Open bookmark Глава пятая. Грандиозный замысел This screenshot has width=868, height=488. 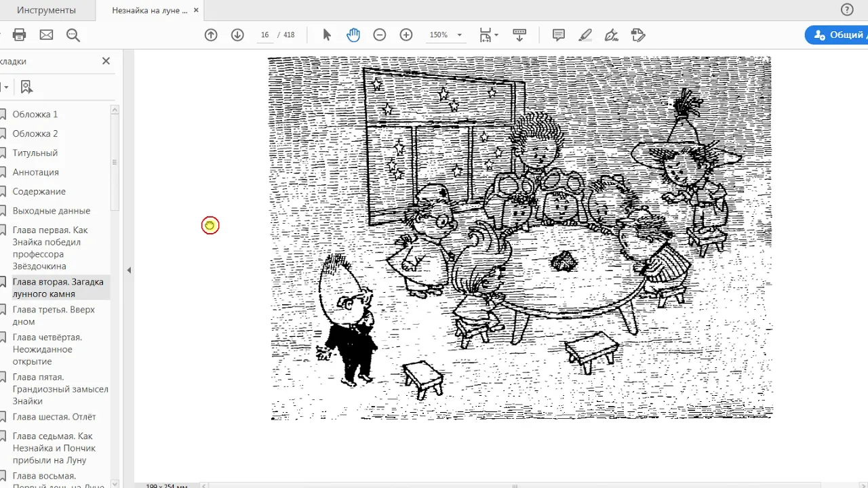pos(60,390)
